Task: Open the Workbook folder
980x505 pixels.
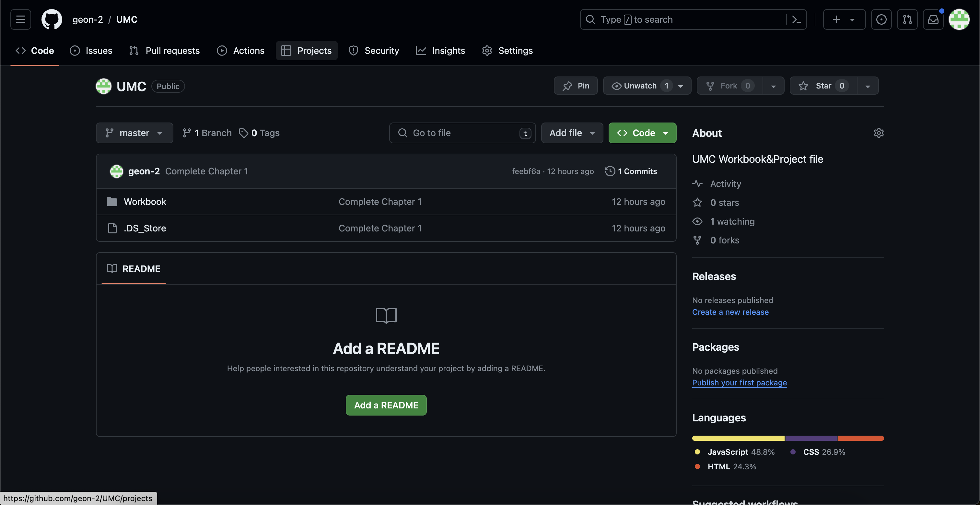Action: pos(145,202)
